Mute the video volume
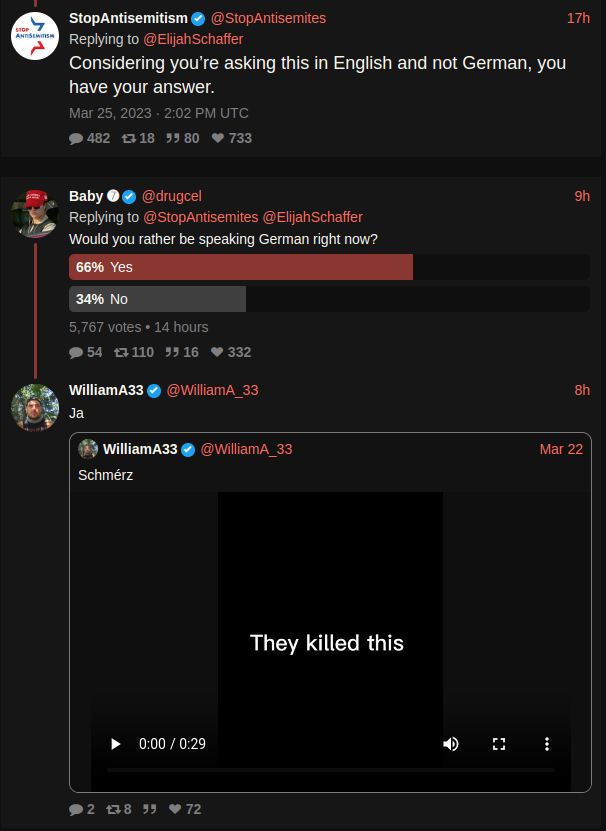Viewport: 606px width, 831px height. pos(451,744)
